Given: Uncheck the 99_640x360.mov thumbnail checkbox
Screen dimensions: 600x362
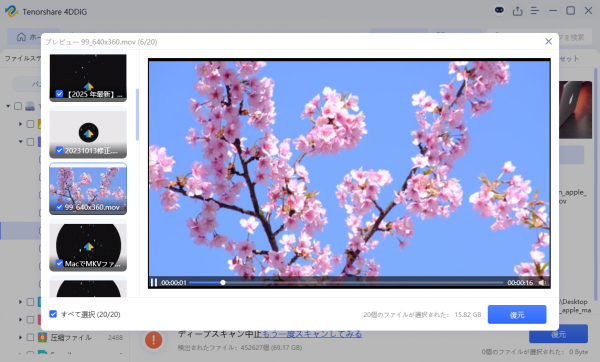Looking at the screenshot, I should click(59, 207).
